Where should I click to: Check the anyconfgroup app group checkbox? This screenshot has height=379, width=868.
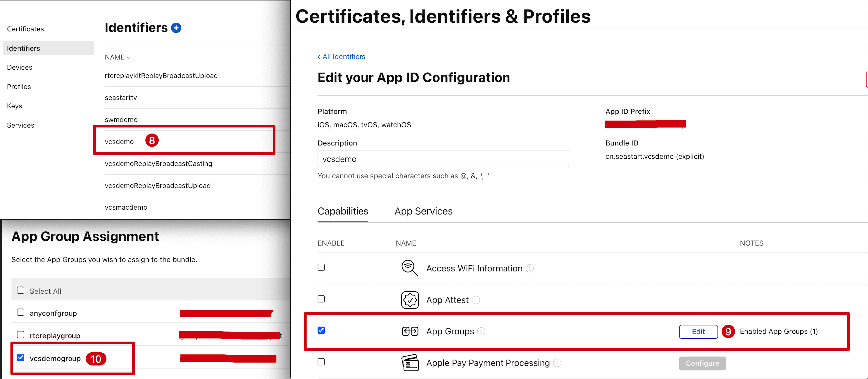click(x=21, y=312)
